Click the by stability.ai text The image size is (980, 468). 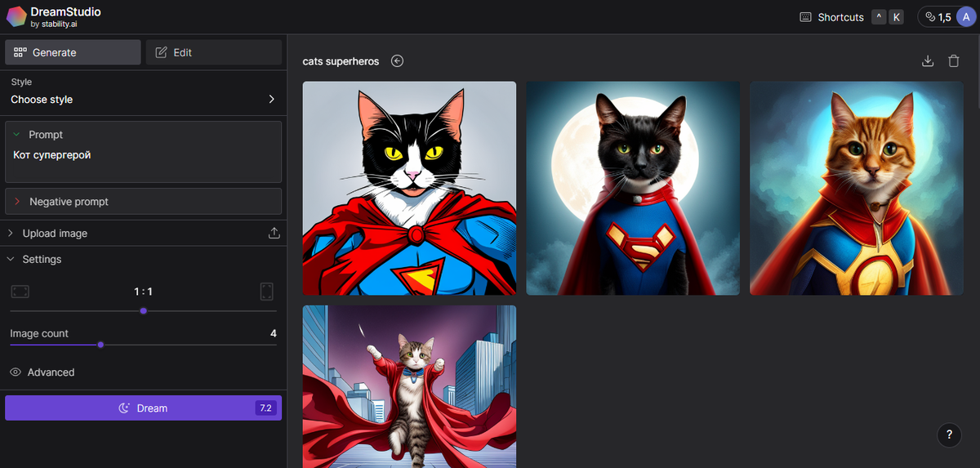[53, 25]
